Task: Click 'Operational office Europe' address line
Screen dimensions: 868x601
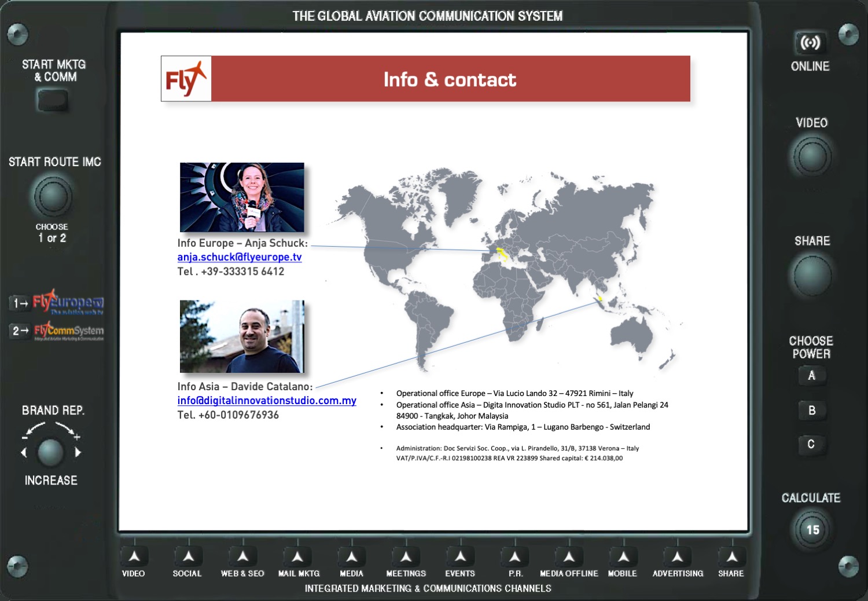Action: (514, 393)
